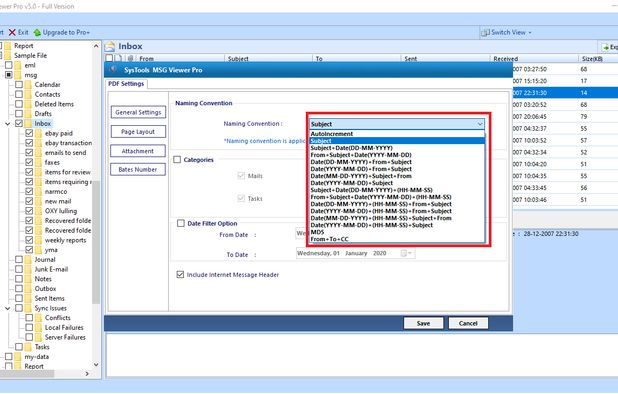Choose the From+To+CC naming option
618x394 pixels.
pos(397,239)
